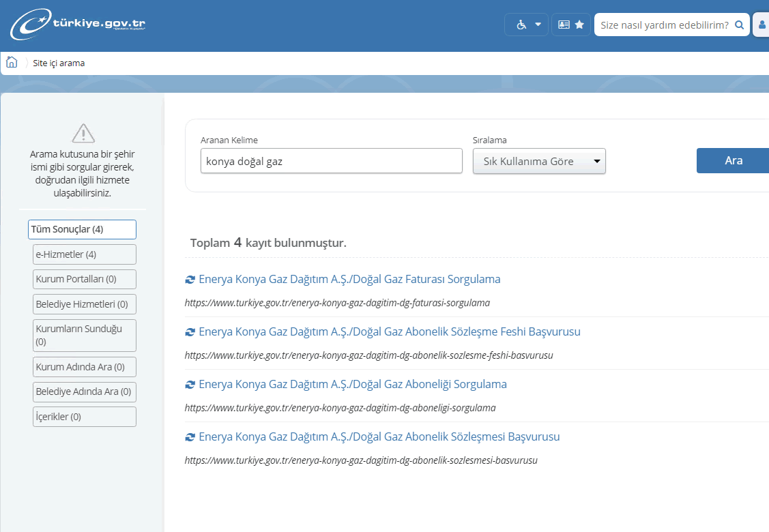Select the 'Kurum Adında Ara (0)' filter
This screenshot has width=769, height=532.
(85, 367)
